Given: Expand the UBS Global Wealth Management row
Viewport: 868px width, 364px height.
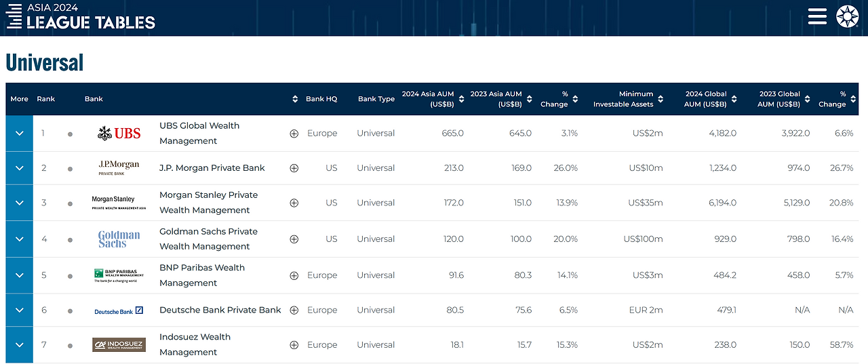Looking at the screenshot, I should tap(19, 134).
